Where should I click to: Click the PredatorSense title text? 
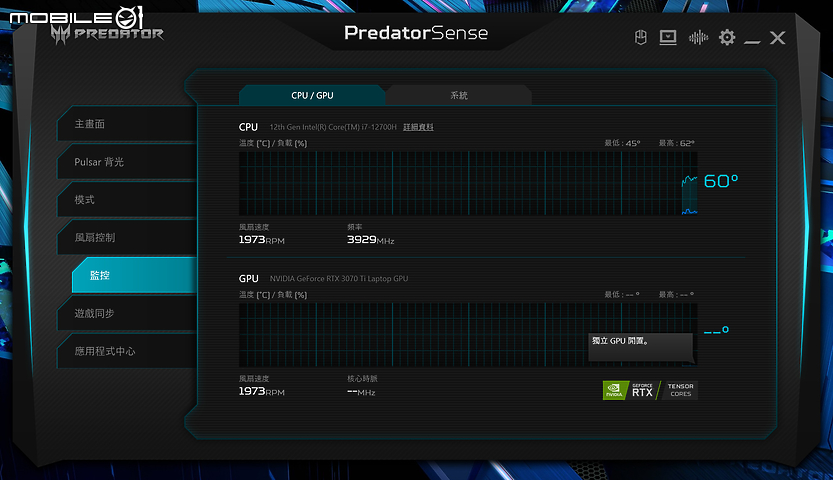[416, 33]
